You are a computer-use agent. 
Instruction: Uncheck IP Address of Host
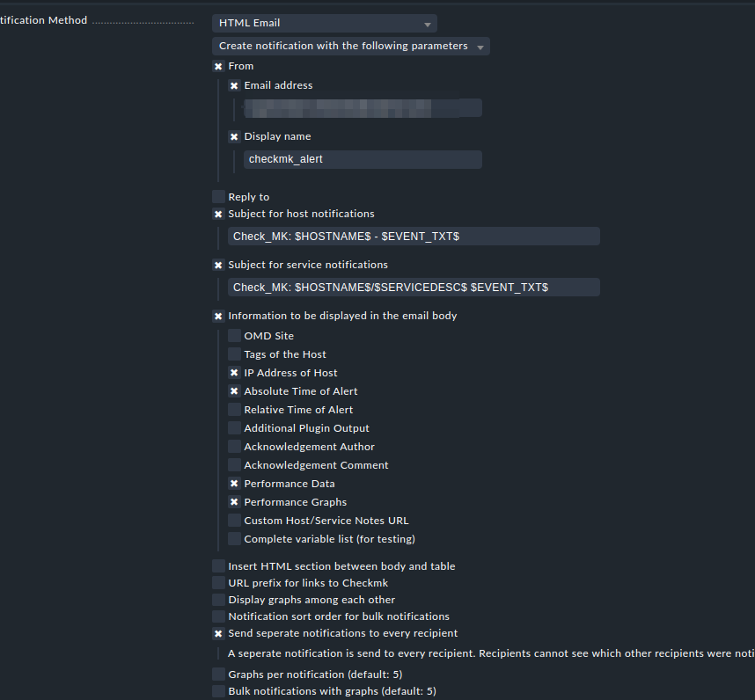[x=234, y=373]
